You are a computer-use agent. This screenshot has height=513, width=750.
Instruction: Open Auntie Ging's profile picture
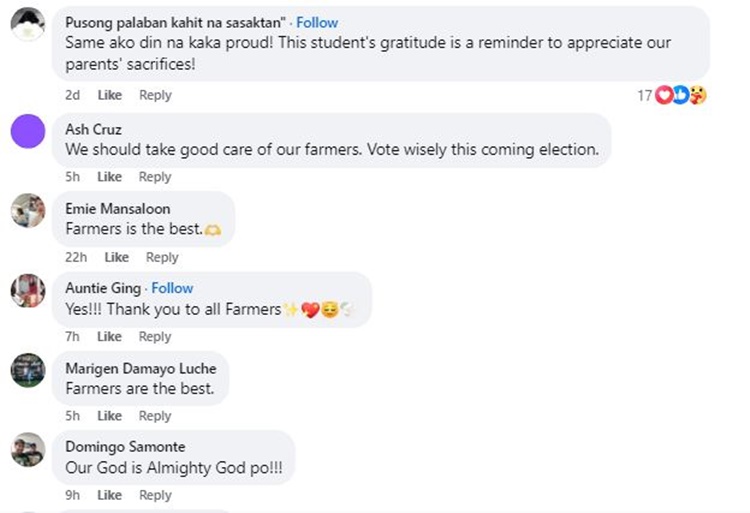pos(28,291)
